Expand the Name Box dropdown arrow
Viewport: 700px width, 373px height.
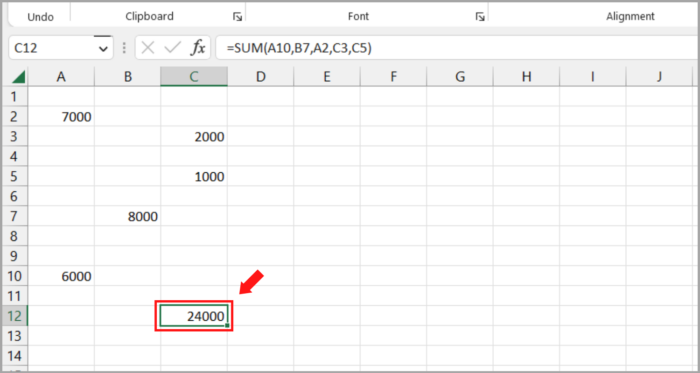click(x=103, y=48)
